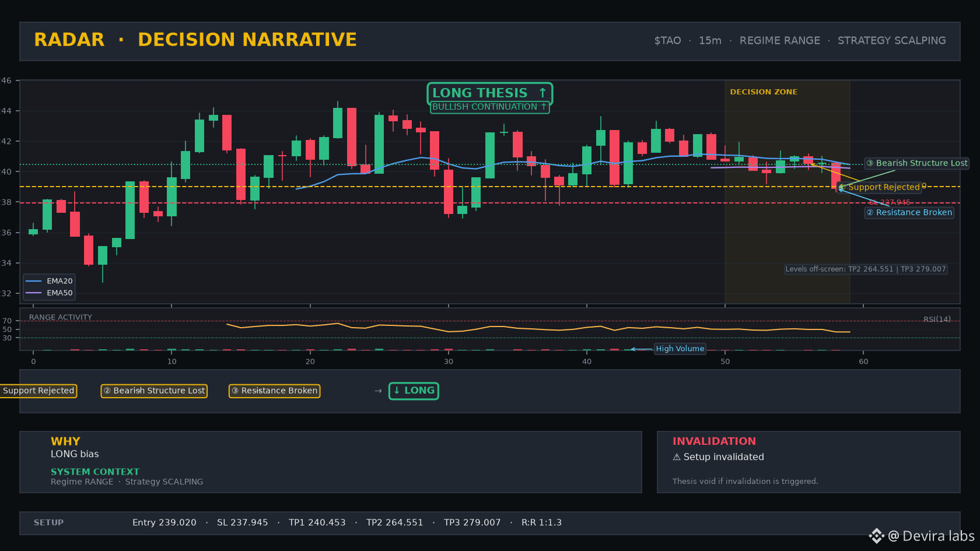Click the WHY heading
Viewport: 980px width, 551px height.
tap(65, 441)
